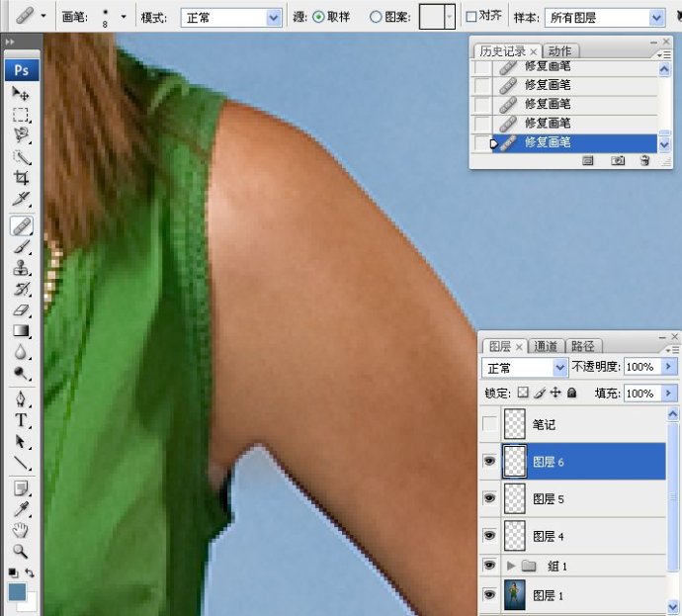Screen dimensions: 682x616
Task: Hide layer 图层 4
Action: tap(489, 535)
